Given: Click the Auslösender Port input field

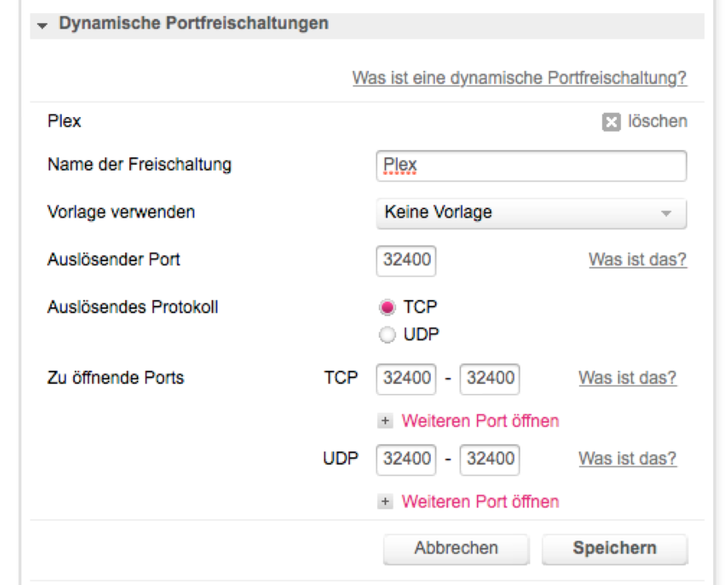Looking at the screenshot, I should pyautogui.click(x=406, y=260).
